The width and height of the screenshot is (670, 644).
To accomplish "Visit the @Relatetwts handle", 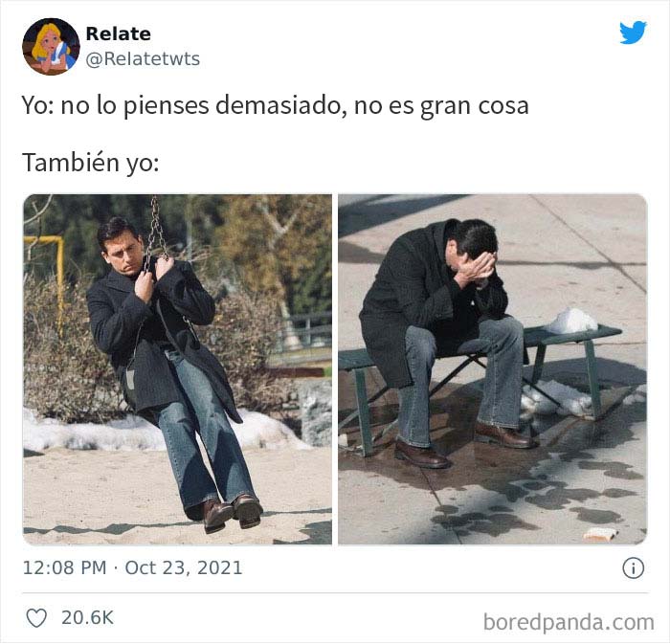I will pos(143,59).
